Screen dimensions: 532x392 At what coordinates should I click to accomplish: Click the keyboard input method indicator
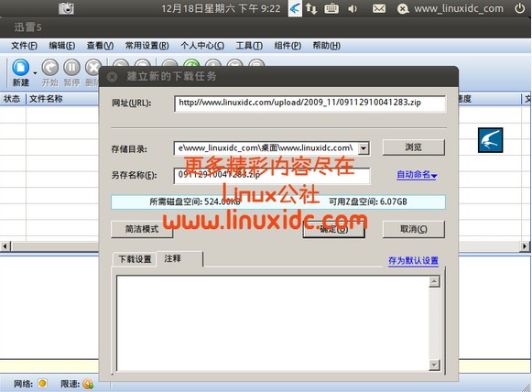(331, 8)
